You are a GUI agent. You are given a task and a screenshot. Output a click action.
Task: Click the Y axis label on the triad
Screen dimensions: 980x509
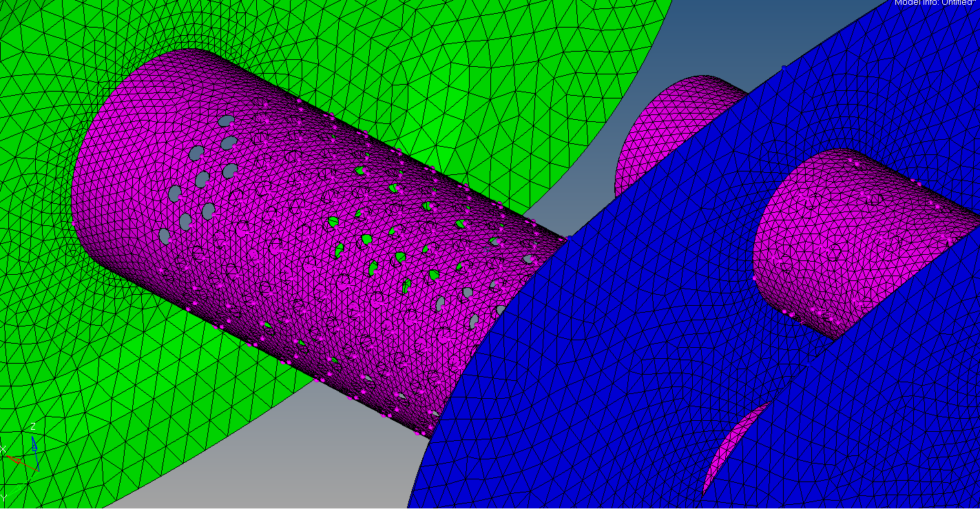pos(3,497)
